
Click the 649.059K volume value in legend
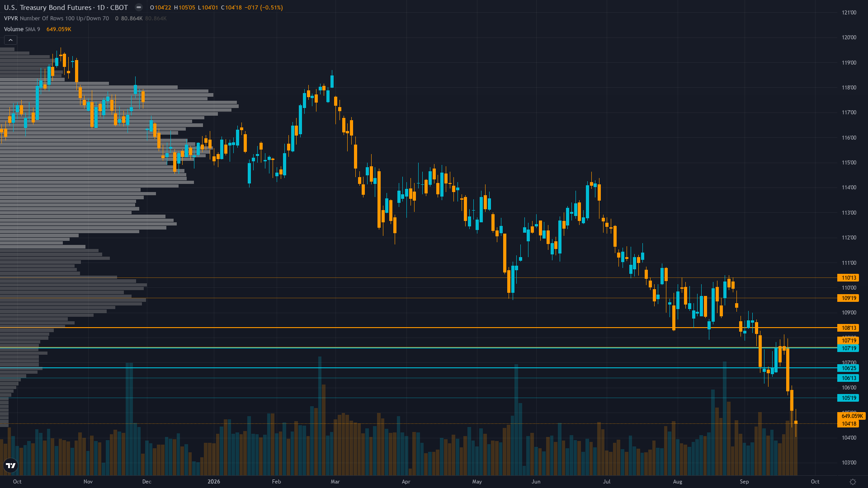coord(59,29)
